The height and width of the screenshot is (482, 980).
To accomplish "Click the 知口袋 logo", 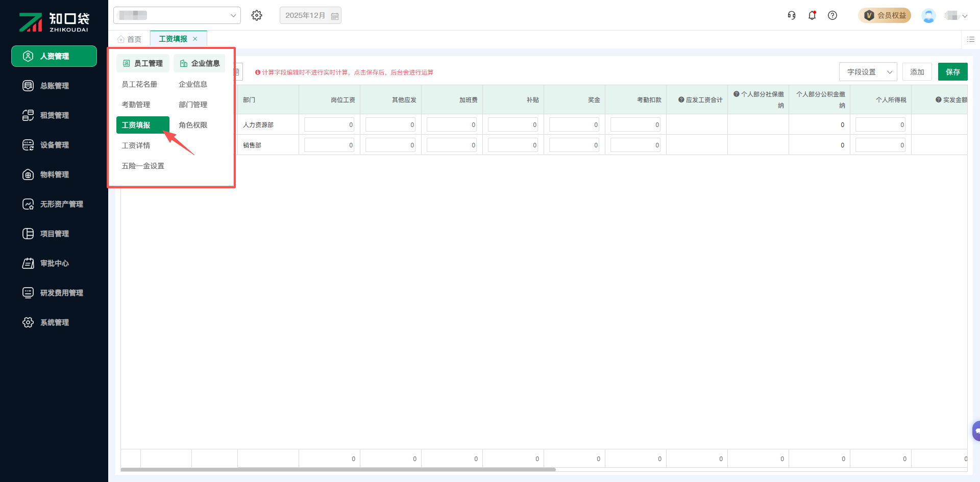I will pos(54,22).
